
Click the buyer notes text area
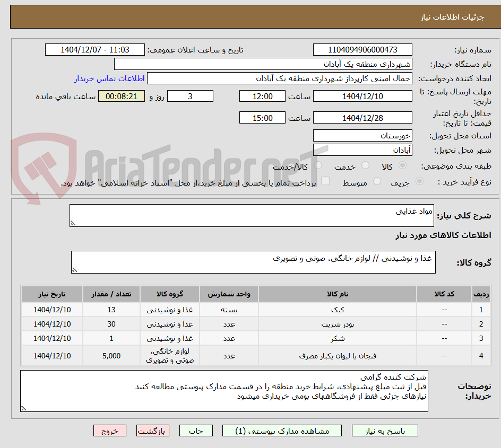point(224,391)
